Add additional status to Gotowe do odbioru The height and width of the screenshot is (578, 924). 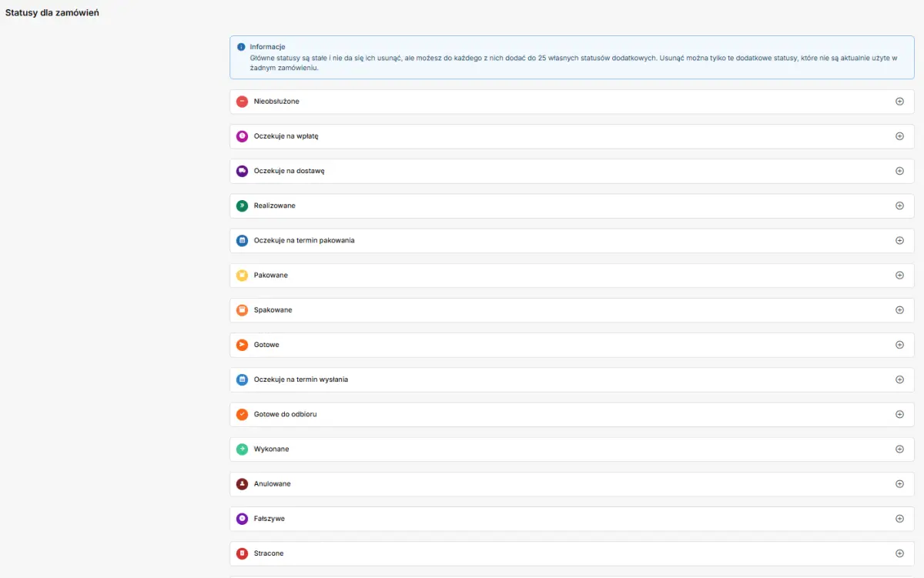tap(899, 414)
